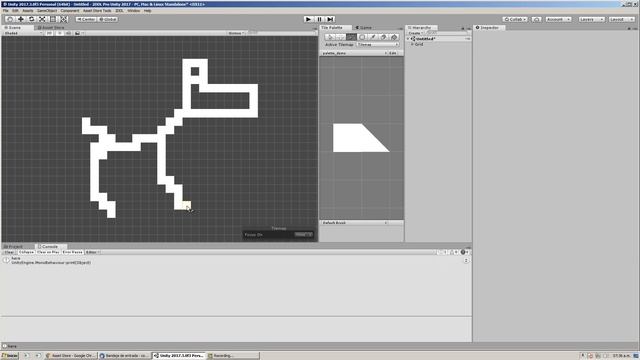Viewport: 640px width, 360px height.
Task: Open the Tilemap Focus On dropdown
Action: tap(303, 235)
